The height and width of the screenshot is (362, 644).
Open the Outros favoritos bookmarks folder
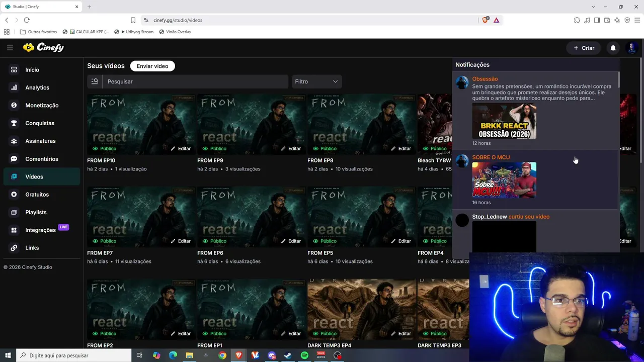(38, 32)
